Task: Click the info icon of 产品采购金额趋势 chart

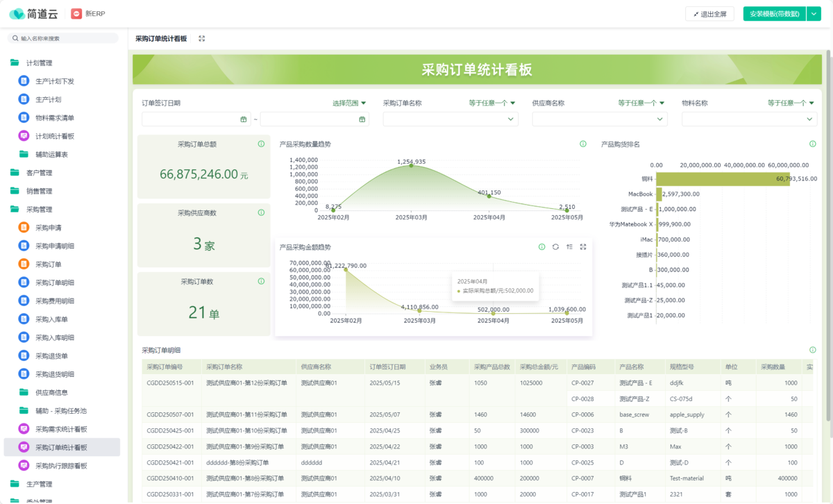Action: click(x=542, y=246)
